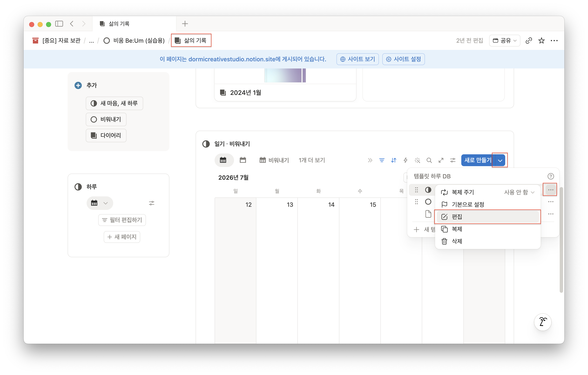The height and width of the screenshot is (375, 588).
Task: Click the first template's three-dot menu
Action: (550, 190)
